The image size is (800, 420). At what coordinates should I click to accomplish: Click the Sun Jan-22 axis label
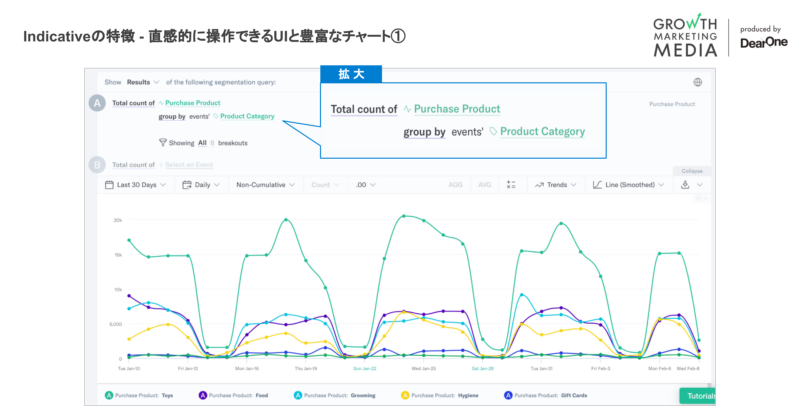click(365, 368)
